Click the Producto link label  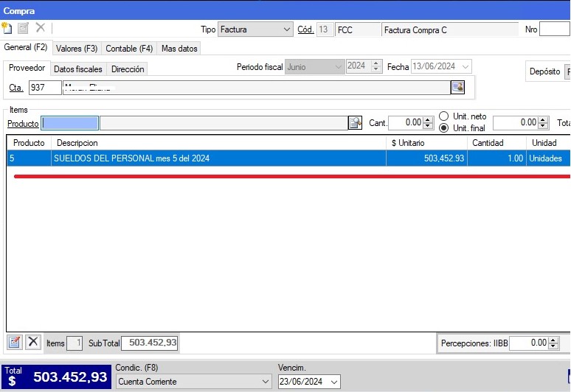click(x=23, y=124)
